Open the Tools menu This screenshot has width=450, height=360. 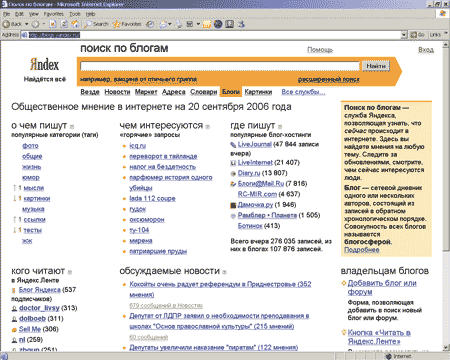tap(75, 14)
